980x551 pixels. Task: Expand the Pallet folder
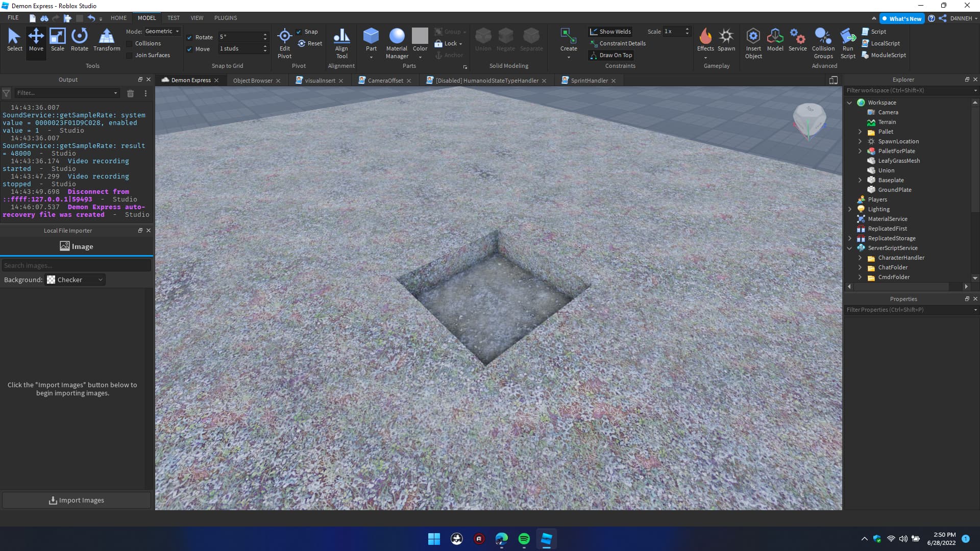coord(860,132)
